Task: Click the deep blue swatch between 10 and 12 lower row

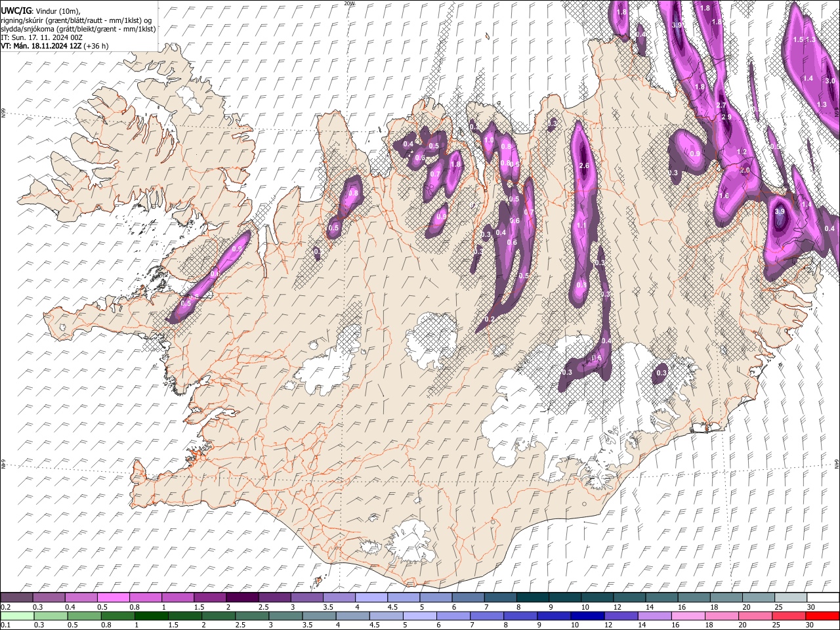Action: click(587, 616)
